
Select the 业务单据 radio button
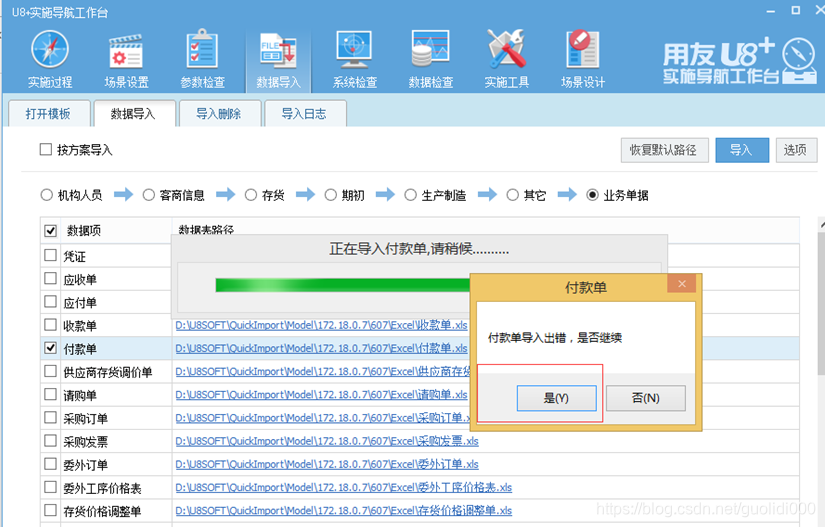tap(592, 195)
